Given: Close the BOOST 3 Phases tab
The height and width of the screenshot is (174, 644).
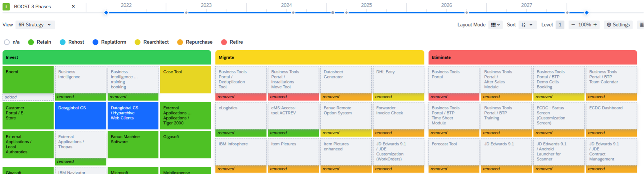Looking at the screenshot, I should [x=73, y=6].
